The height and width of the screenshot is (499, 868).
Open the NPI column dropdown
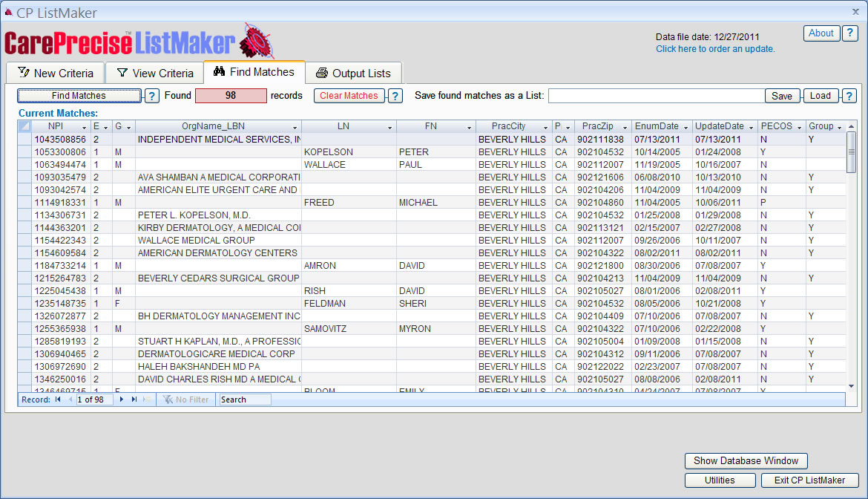point(84,128)
